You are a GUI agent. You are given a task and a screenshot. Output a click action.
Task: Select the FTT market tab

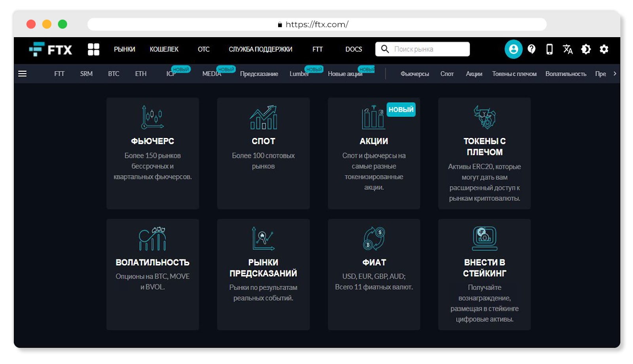[x=59, y=74]
